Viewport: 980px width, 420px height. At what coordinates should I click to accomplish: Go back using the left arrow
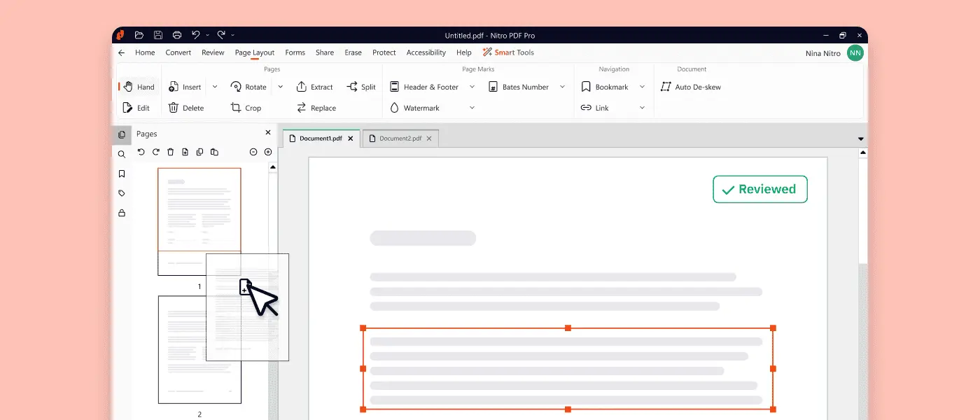click(122, 52)
